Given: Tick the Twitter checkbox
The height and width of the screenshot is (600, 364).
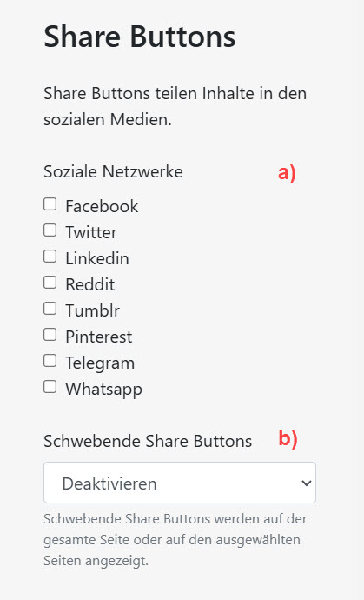Looking at the screenshot, I should coord(50,230).
